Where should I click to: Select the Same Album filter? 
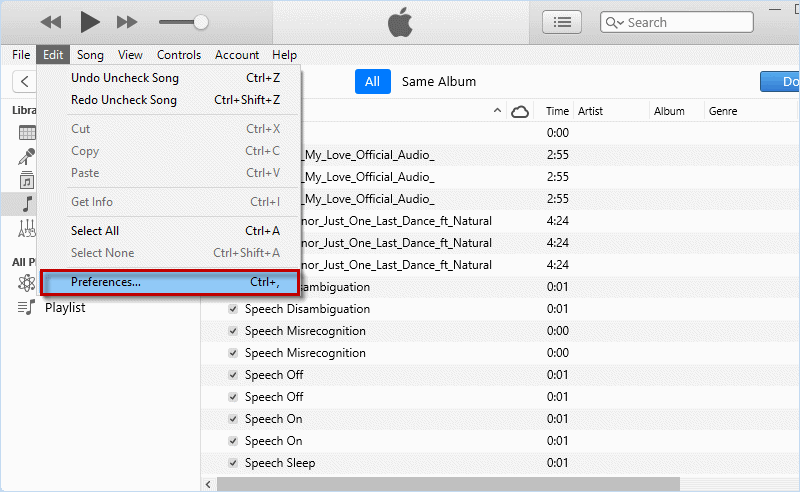[439, 82]
